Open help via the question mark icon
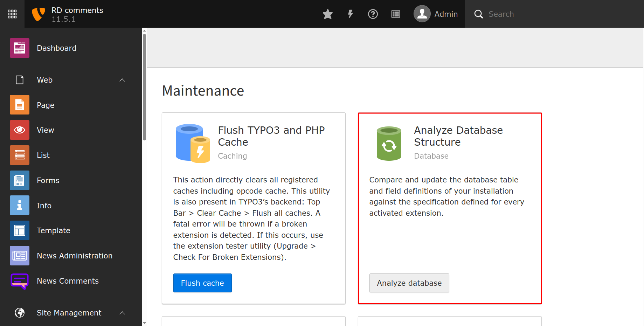 (x=373, y=14)
